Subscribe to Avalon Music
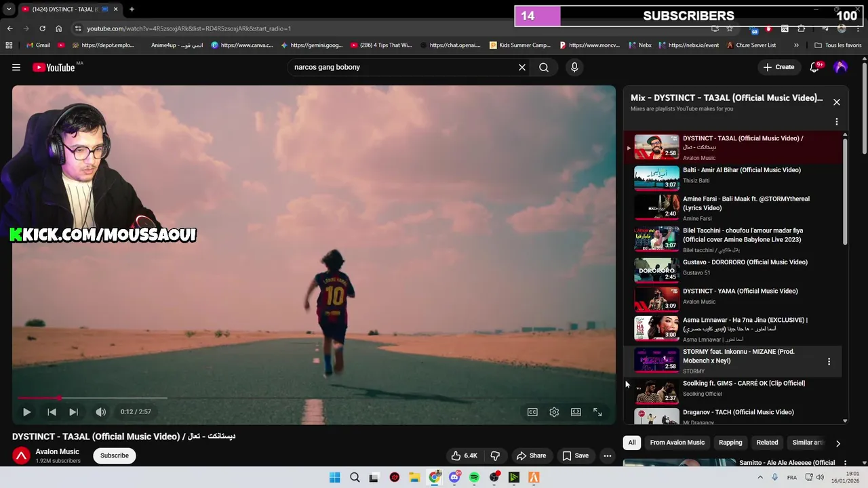Viewport: 868px width, 488px height. 115,455
